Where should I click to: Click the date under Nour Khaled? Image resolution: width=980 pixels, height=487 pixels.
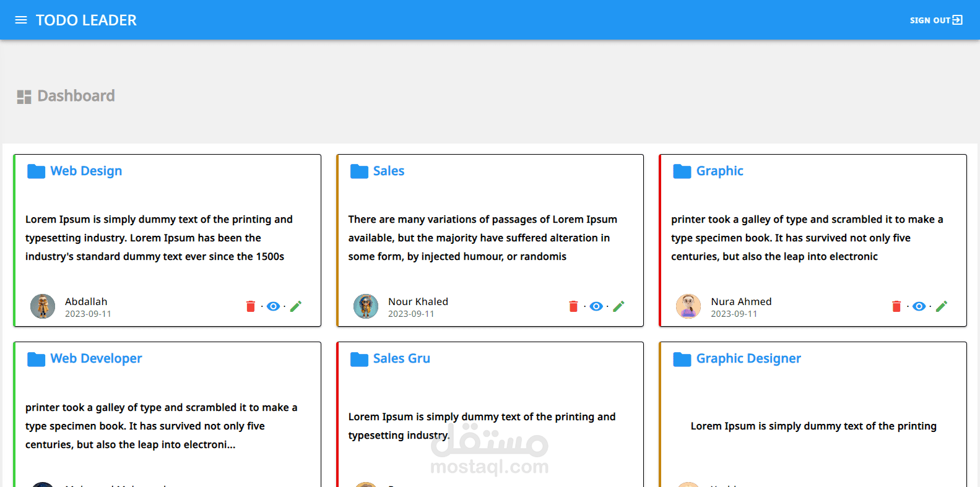point(411,314)
